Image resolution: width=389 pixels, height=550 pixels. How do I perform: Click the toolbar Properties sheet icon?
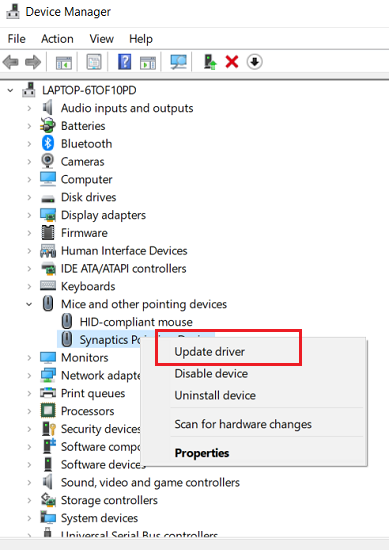point(94,62)
